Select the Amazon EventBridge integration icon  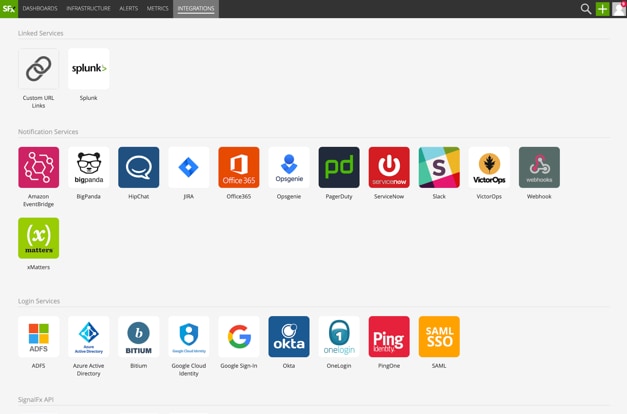(x=38, y=167)
